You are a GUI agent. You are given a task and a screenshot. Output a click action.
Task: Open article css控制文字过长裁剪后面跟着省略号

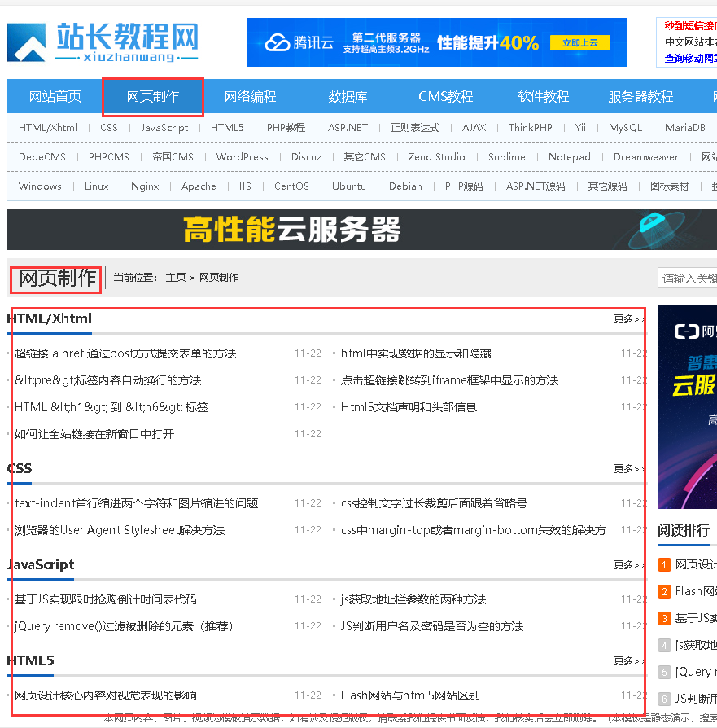(434, 504)
